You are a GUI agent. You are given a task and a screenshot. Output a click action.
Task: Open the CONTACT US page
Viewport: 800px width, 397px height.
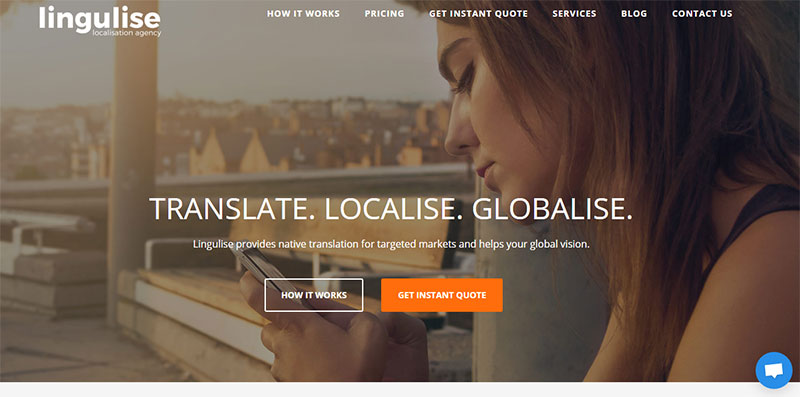702,14
